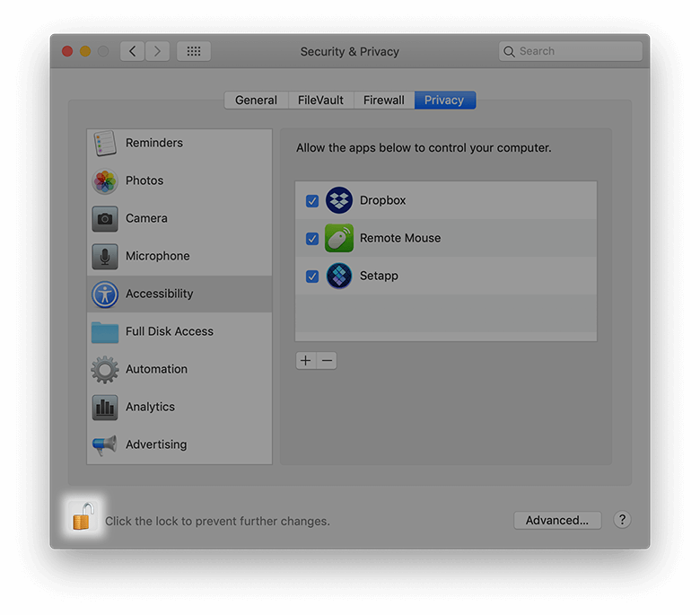Click the Reminders notepad icon
This screenshot has height=615, width=700.
coord(105,143)
